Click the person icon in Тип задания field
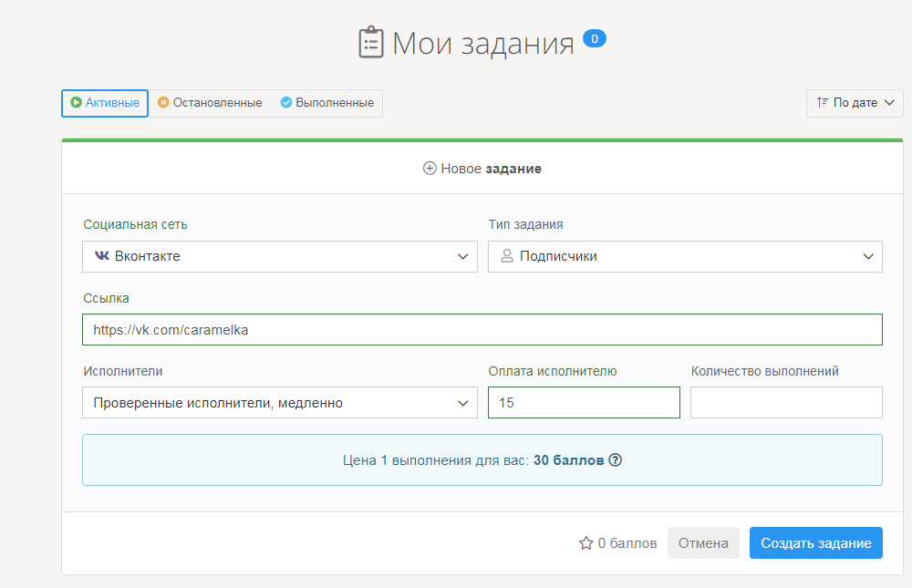This screenshot has height=588, width=912. [507, 256]
